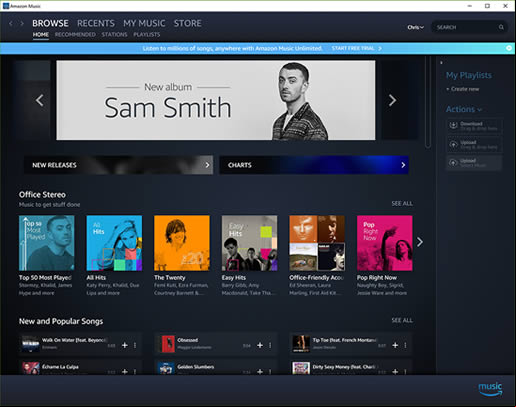The width and height of the screenshot is (516, 407).
Task: Click See All for New and Popular Songs
Action: 402,320
